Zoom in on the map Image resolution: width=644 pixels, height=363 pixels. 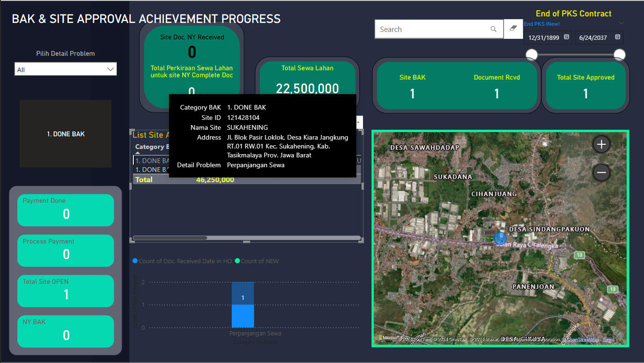click(x=601, y=144)
